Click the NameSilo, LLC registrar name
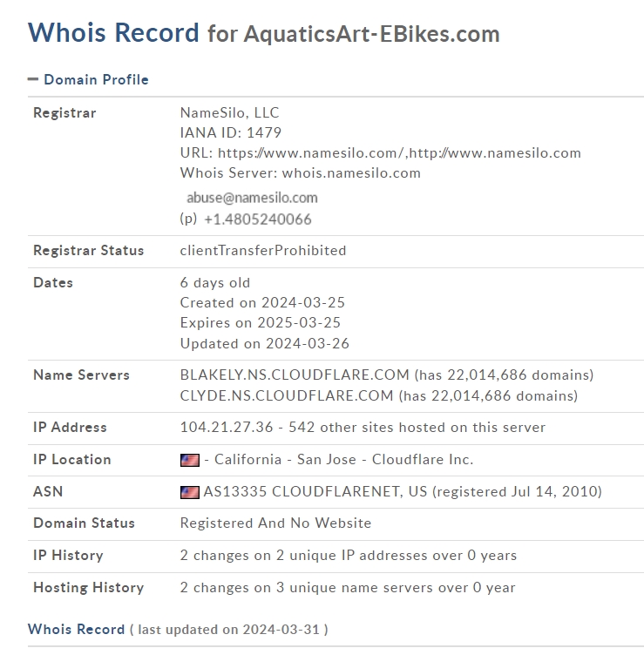Screen dimensions: 644x648 [229, 113]
